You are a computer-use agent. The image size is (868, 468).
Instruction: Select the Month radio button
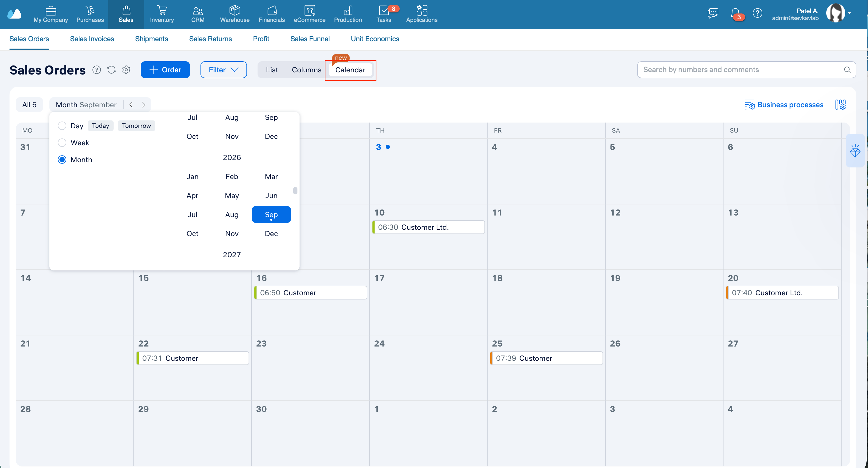62,159
